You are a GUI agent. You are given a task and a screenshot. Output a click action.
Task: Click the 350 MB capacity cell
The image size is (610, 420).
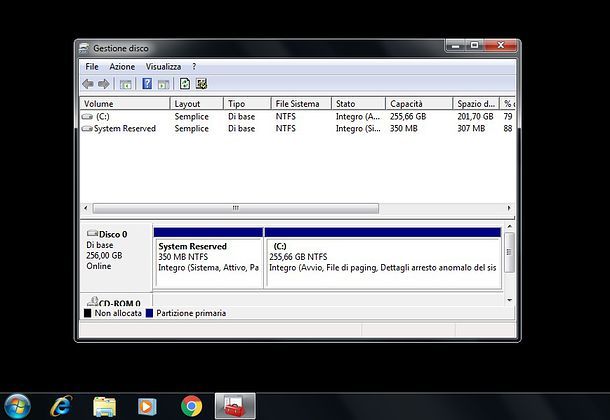404,128
